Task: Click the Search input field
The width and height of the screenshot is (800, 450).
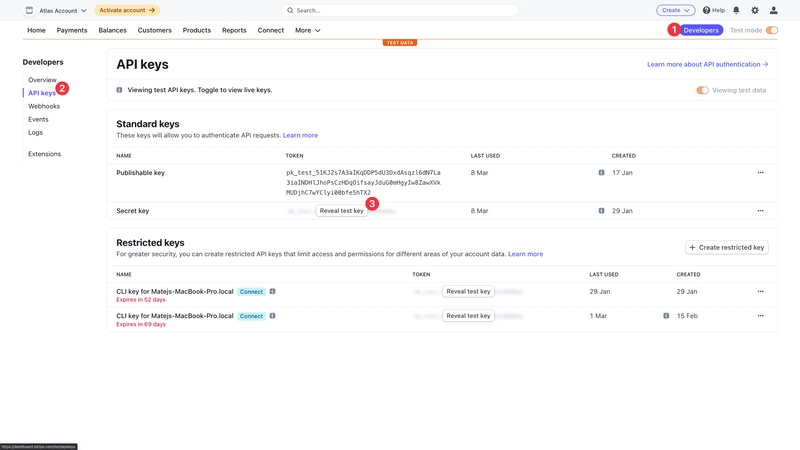Action: coord(400,10)
